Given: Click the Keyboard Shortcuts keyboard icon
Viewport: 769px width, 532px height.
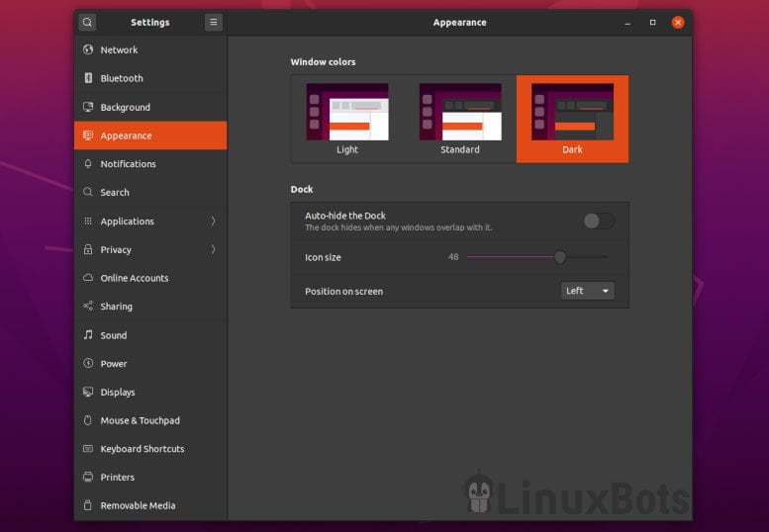Looking at the screenshot, I should coord(88,449).
